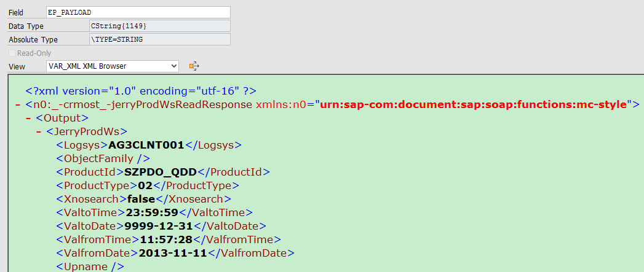Click the xml version declaration line
The image size is (644, 272).
pyautogui.click(x=141, y=91)
